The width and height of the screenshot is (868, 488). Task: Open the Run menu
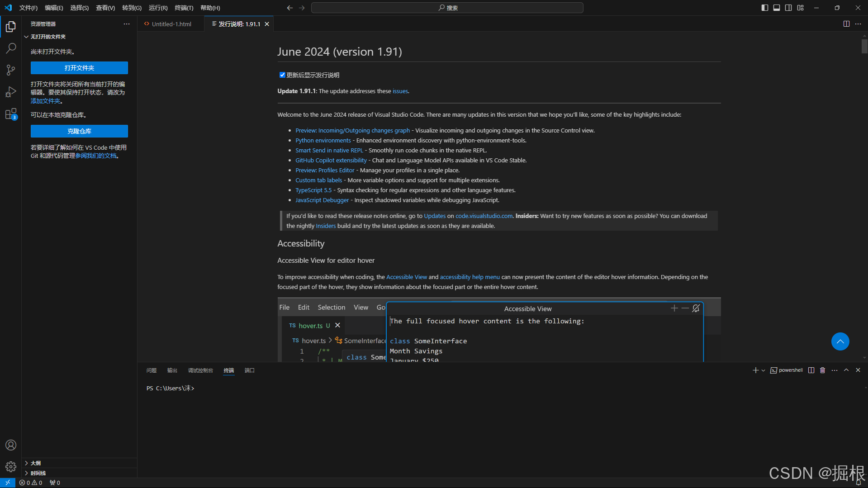click(x=158, y=8)
